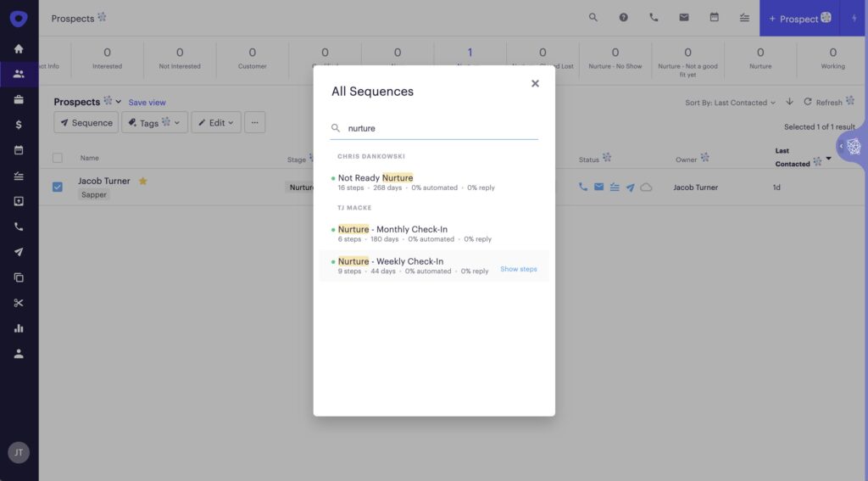Click the Sapper company tag
868x481 pixels.
(x=94, y=194)
